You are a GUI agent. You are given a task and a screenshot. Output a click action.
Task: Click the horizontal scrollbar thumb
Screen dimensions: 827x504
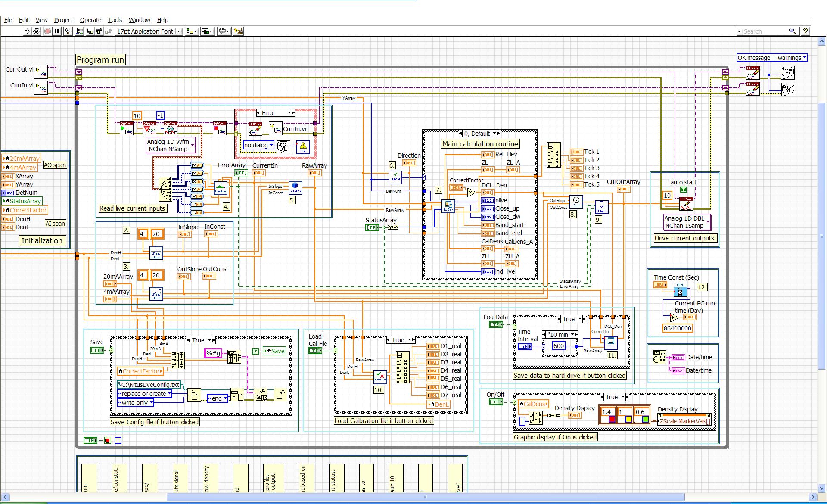[426, 497]
